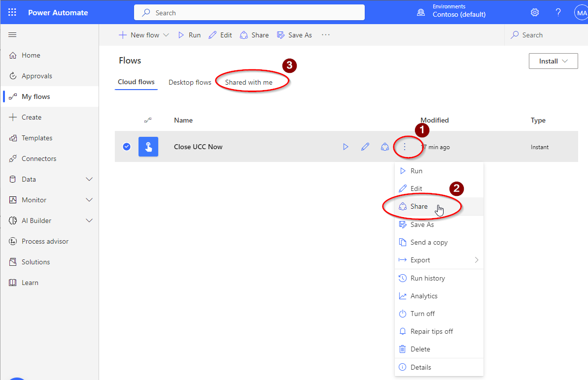Open Details from the context menu
588x380 pixels.
(x=439, y=367)
